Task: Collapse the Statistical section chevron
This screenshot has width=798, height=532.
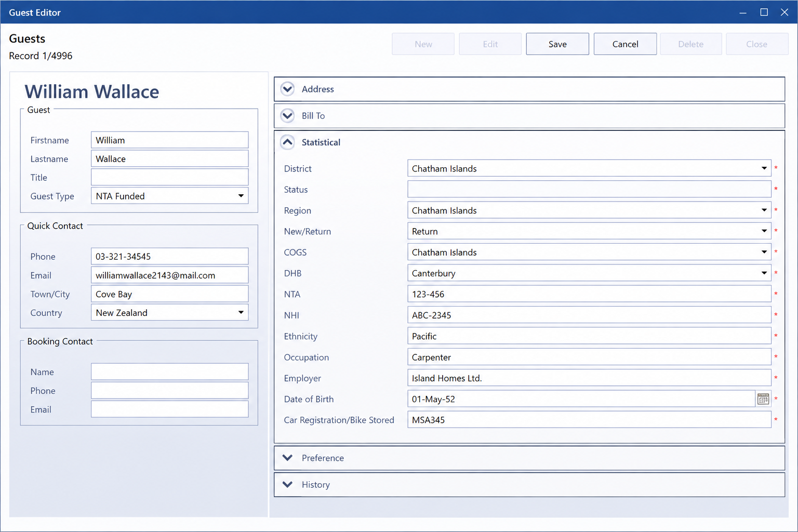Action: pyautogui.click(x=287, y=142)
